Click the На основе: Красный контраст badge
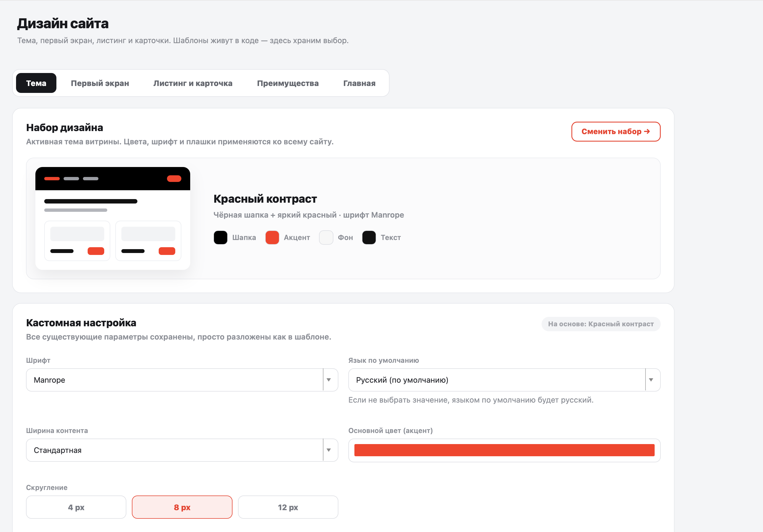763x532 pixels. tap(601, 324)
